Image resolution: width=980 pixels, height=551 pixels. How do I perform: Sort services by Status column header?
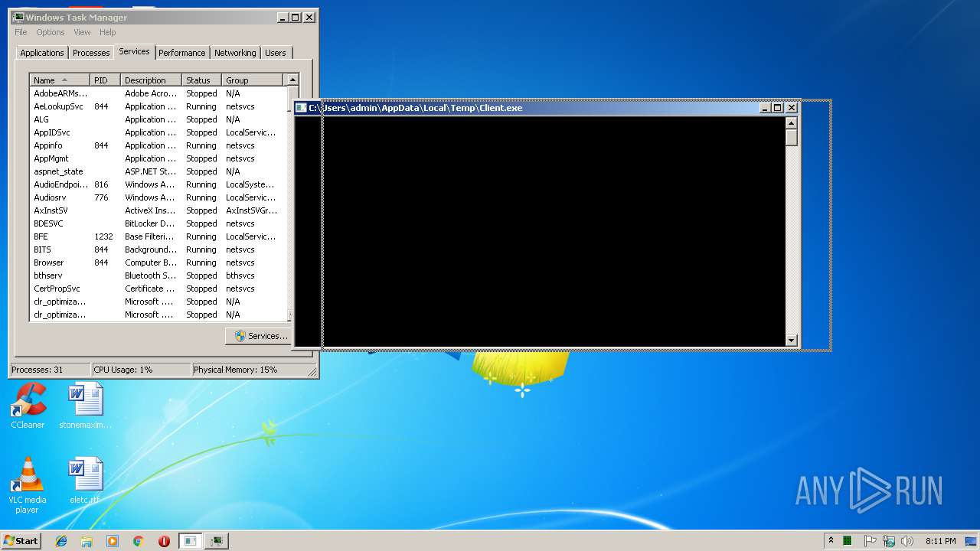(202, 80)
